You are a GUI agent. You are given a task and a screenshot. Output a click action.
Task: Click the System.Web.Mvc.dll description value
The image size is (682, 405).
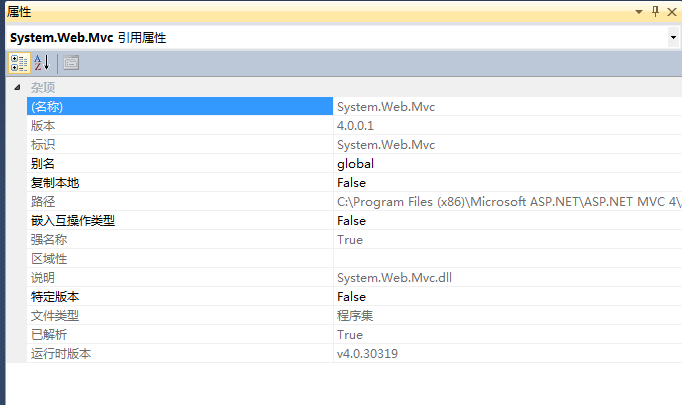point(394,278)
